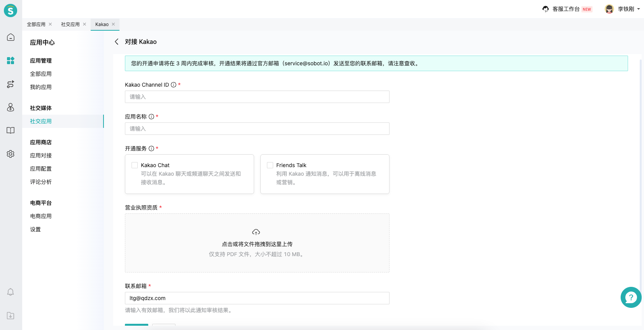Open the customer user icon in sidebar

pyautogui.click(x=11, y=107)
